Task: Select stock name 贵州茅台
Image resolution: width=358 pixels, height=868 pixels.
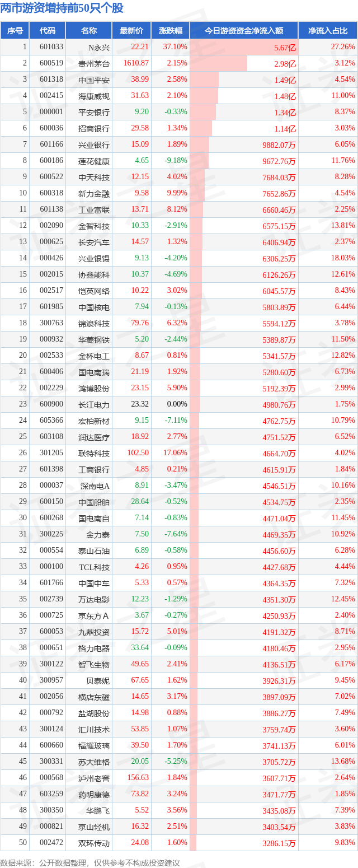Action: (94, 64)
